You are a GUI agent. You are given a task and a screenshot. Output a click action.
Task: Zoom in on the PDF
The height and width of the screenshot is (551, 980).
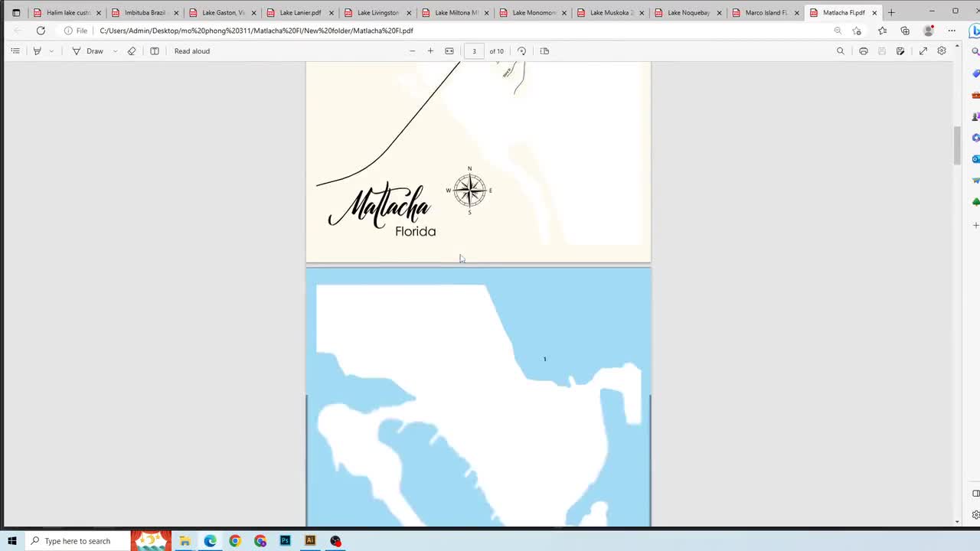(430, 51)
